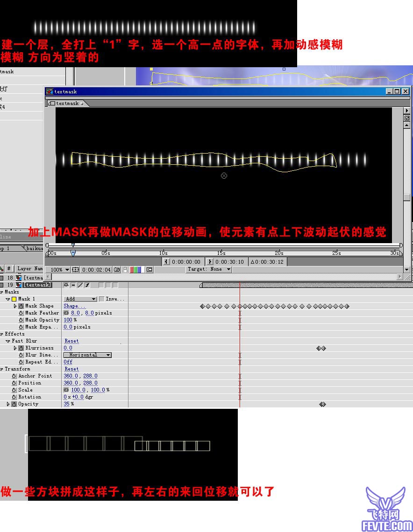Viewport: 413px width, 532px height.
Task: Enable the mask Inverted checkbox
Action: [x=101, y=299]
